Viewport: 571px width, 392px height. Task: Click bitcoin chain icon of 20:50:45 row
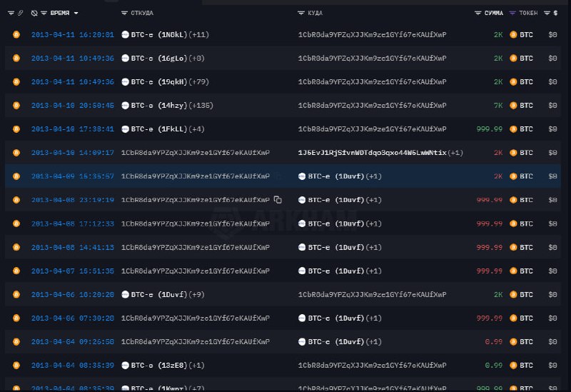coord(16,105)
